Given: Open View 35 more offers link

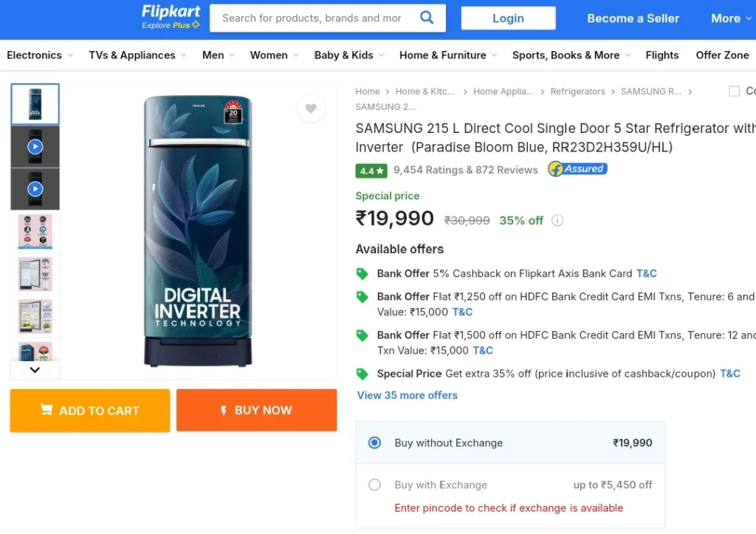Looking at the screenshot, I should [x=408, y=395].
